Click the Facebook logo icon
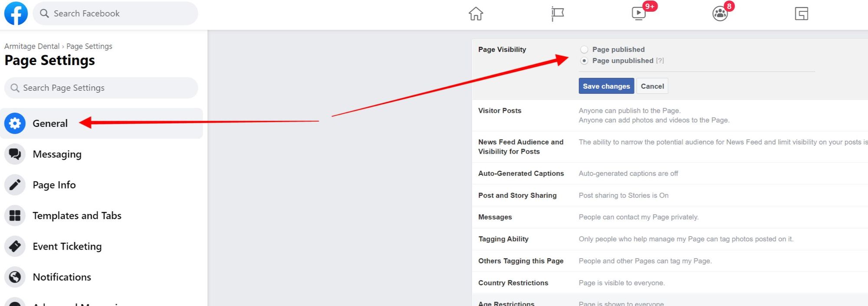Image resolution: width=868 pixels, height=306 pixels. pyautogui.click(x=16, y=13)
